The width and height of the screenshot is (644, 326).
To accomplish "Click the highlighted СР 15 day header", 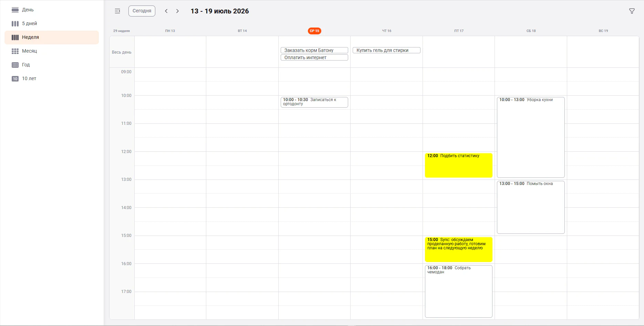I will [314, 31].
